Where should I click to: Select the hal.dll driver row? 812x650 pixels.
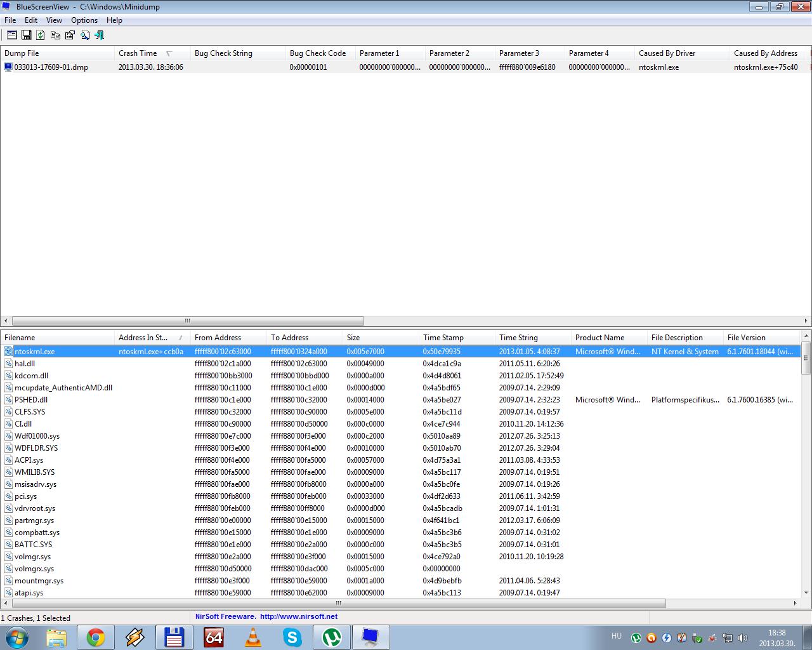[x=400, y=363]
